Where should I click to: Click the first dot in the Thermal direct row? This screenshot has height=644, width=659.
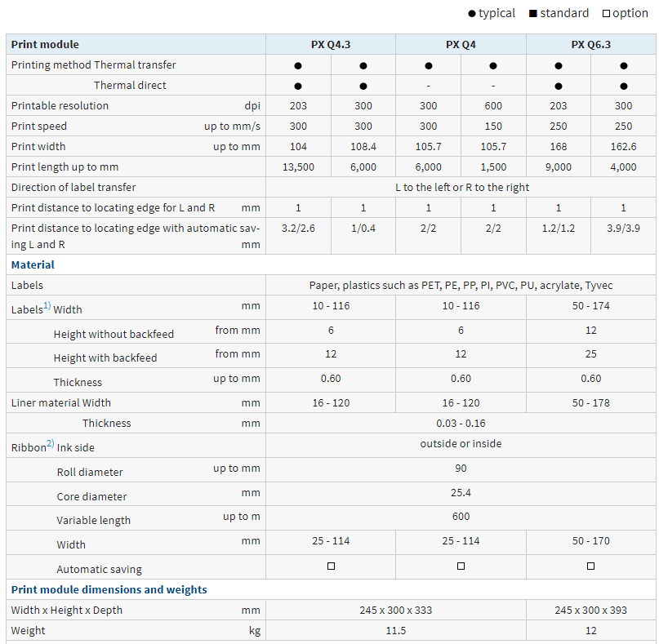pyautogui.click(x=298, y=86)
